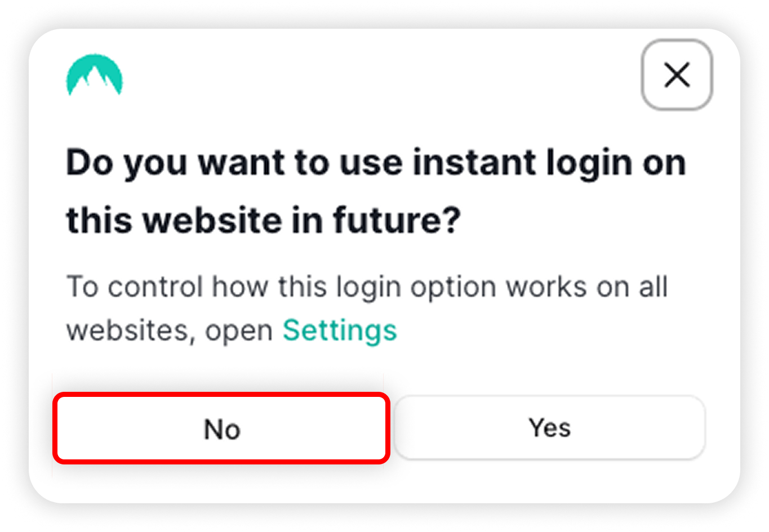Accept instant login for this website
This screenshot has width=769, height=532.
pos(549,428)
